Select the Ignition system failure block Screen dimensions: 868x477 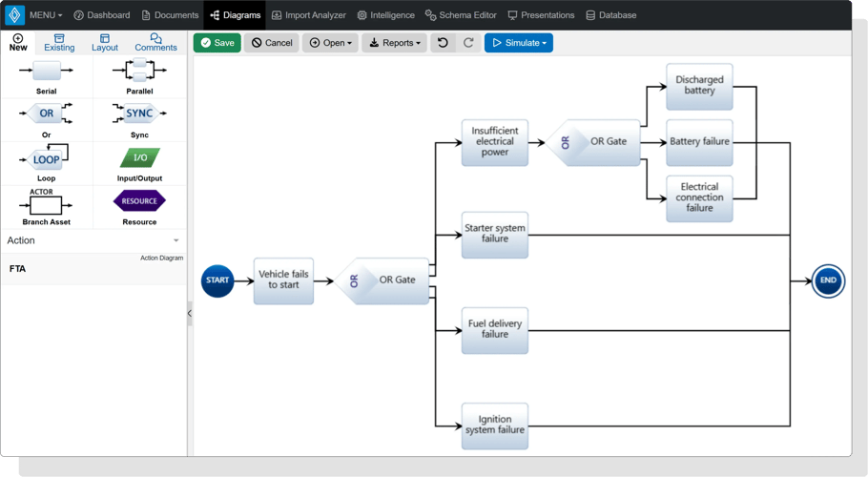(x=495, y=425)
